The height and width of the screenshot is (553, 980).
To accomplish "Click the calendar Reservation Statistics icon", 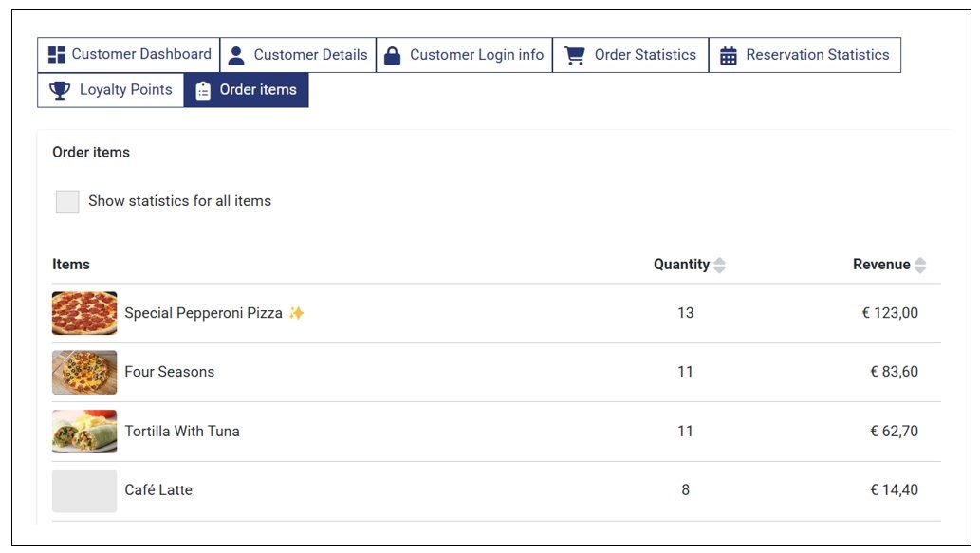I will [x=728, y=56].
